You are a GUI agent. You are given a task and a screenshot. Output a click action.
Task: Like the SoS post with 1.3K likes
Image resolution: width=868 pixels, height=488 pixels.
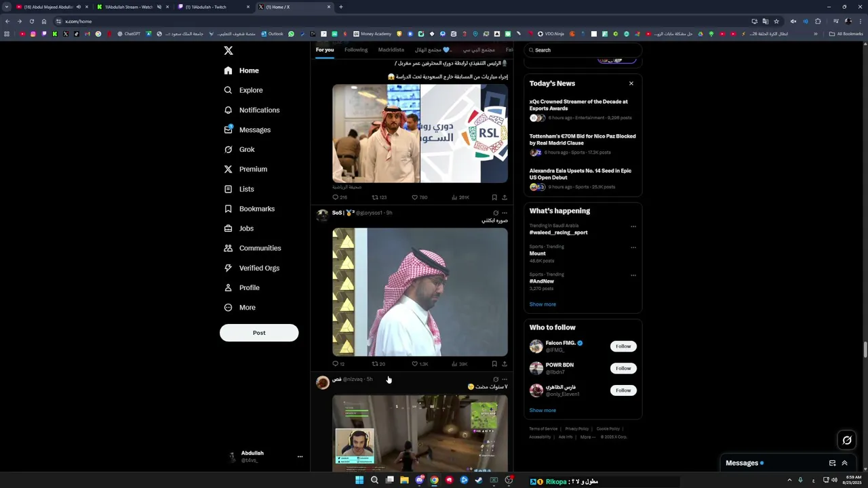pos(420,364)
